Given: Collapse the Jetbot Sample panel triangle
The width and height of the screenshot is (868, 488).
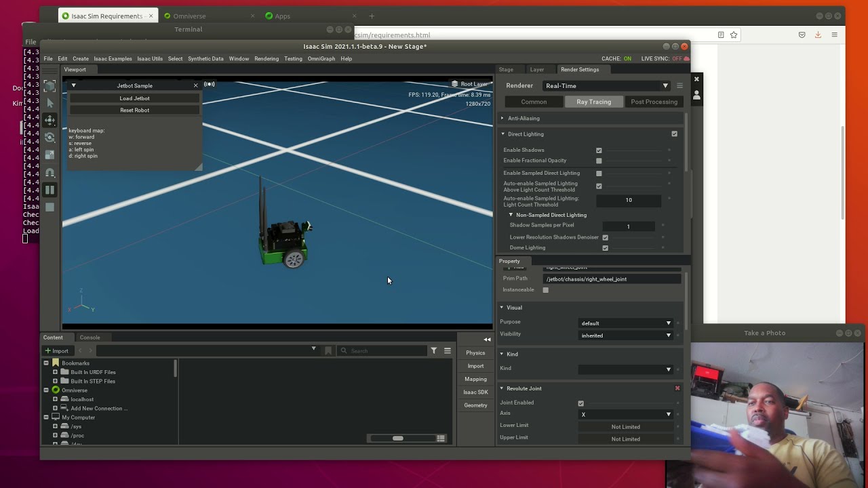Looking at the screenshot, I should click(73, 85).
